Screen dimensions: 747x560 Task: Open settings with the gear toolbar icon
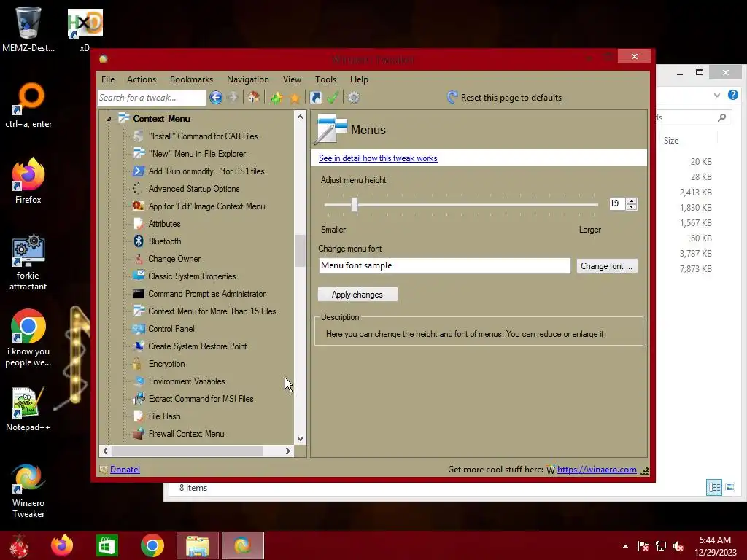[354, 98]
